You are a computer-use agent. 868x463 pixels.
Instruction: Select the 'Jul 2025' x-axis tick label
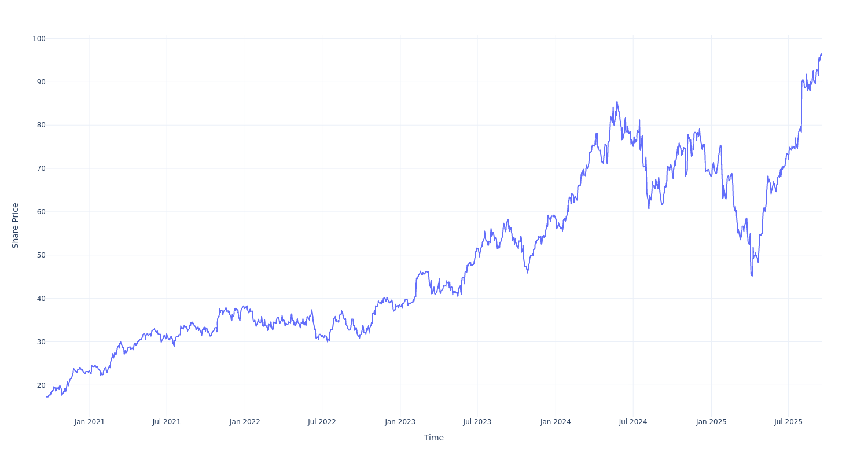click(x=788, y=422)
